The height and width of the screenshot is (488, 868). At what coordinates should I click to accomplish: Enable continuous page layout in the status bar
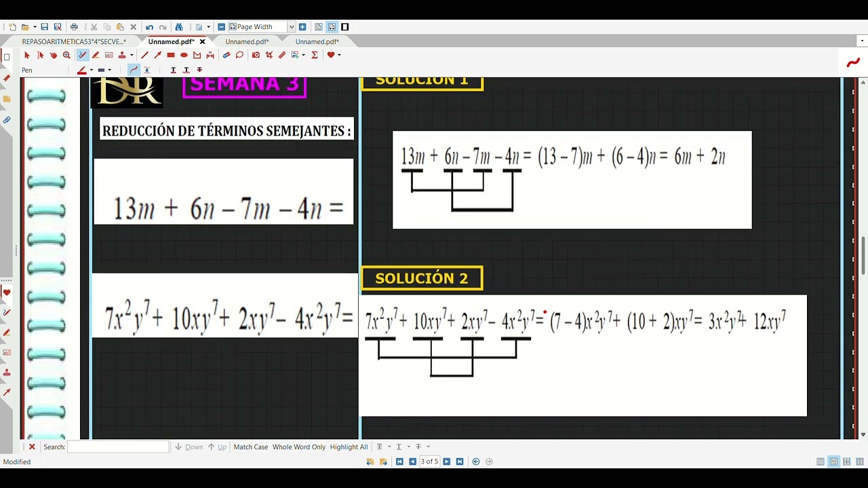(x=833, y=462)
